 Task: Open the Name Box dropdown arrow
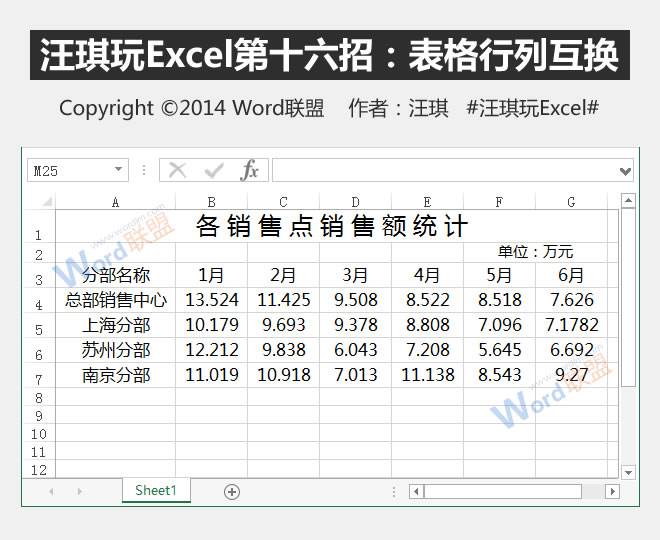click(x=119, y=171)
